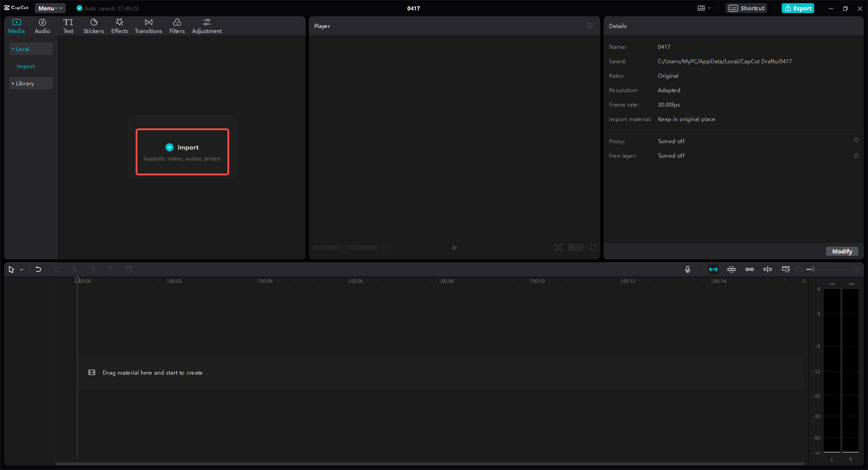Expand the Library section
This screenshot has height=470, width=868.
click(31, 83)
